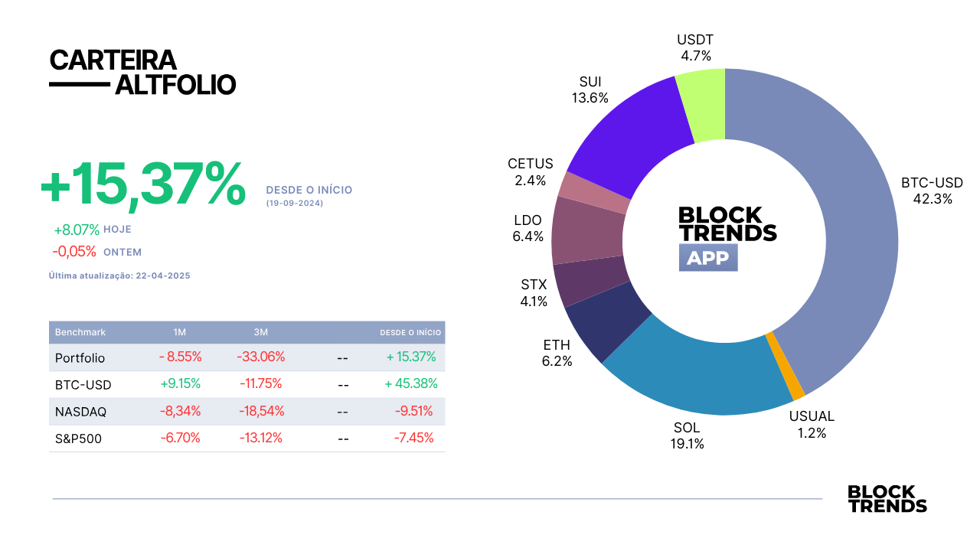Select the NASDAQ benchmark row

247,412
